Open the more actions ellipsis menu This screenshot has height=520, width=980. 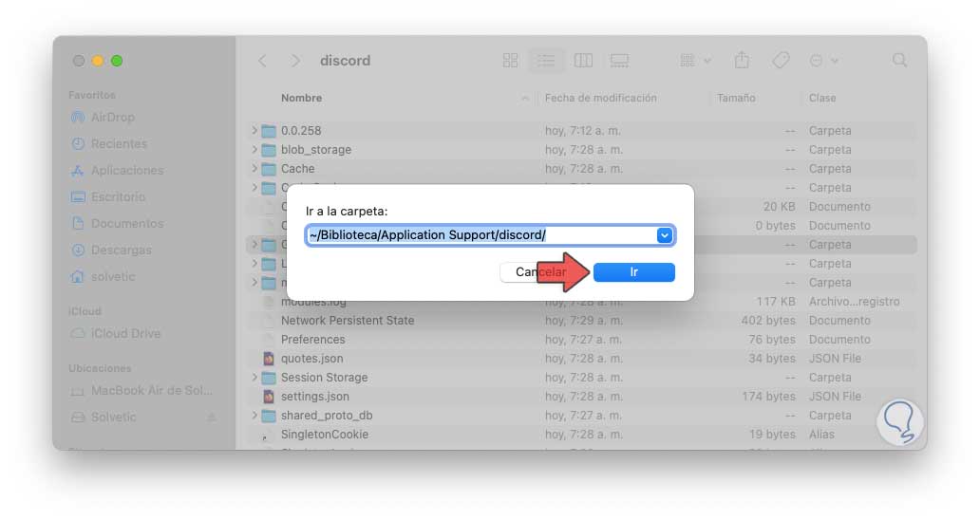coord(823,61)
